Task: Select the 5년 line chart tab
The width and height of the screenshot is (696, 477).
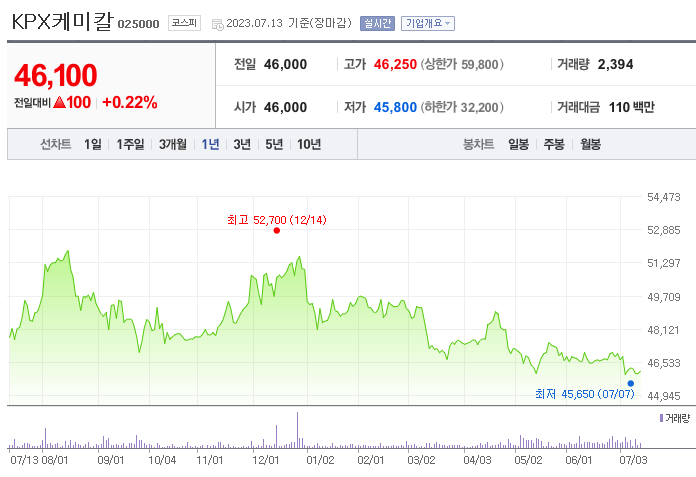Action: (x=274, y=144)
